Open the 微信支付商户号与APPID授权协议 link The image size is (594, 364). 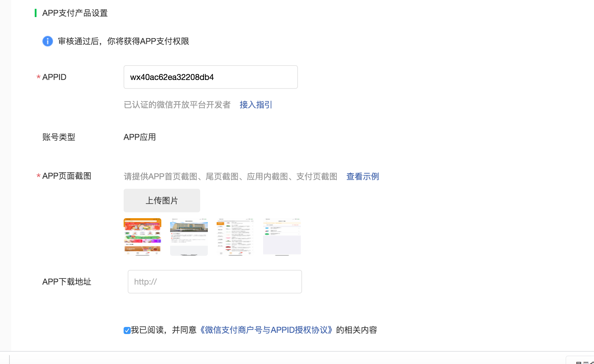click(266, 330)
